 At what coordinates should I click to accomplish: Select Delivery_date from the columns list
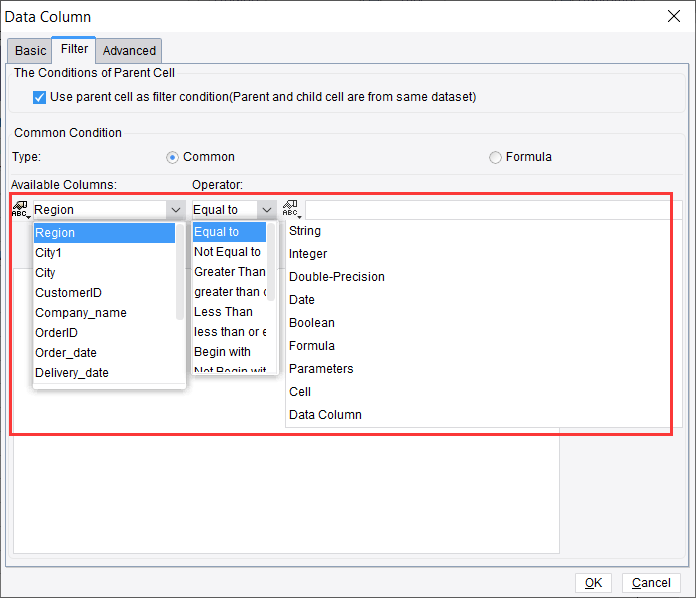pyautogui.click(x=104, y=372)
